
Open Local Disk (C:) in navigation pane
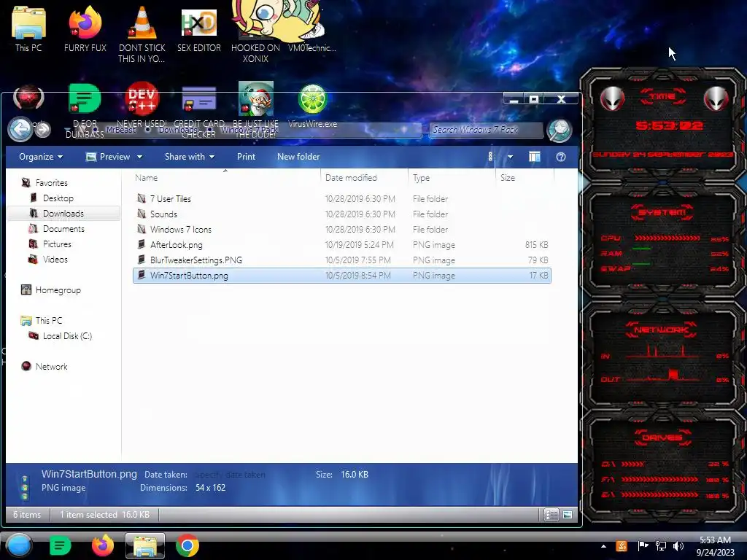[x=67, y=335]
